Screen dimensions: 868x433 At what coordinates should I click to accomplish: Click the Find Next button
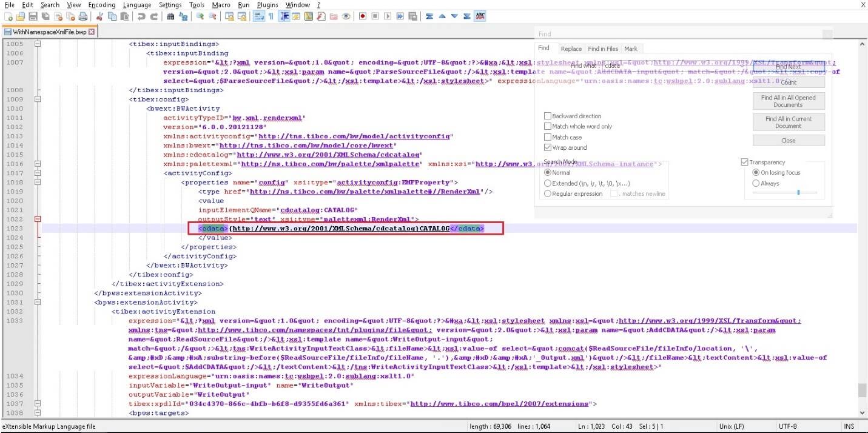click(789, 67)
